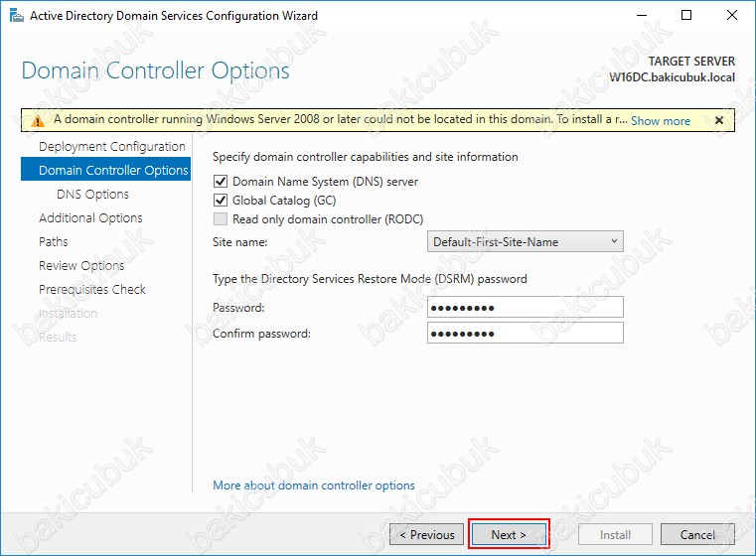This screenshot has height=556, width=756.
Task: Click the Confirm password field
Action: coord(526,333)
